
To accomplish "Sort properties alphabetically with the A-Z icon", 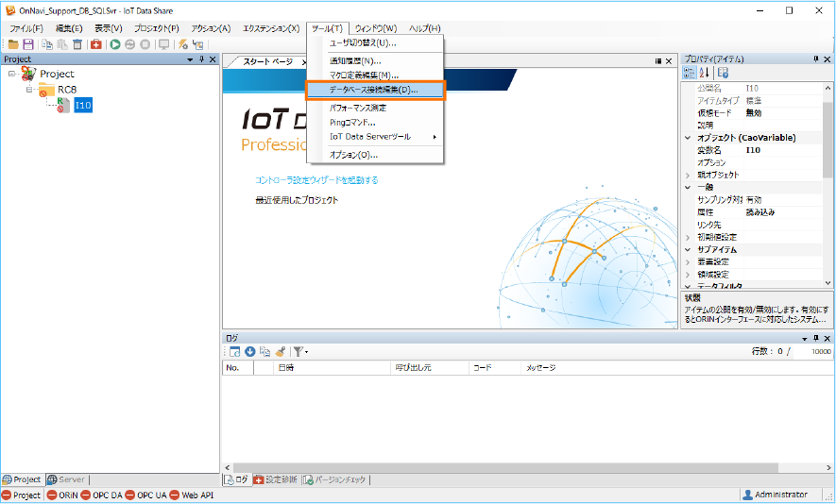I will pyautogui.click(x=705, y=73).
